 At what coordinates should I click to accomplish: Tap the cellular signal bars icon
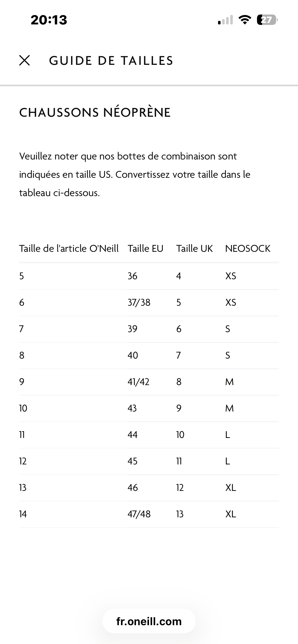[225, 20]
